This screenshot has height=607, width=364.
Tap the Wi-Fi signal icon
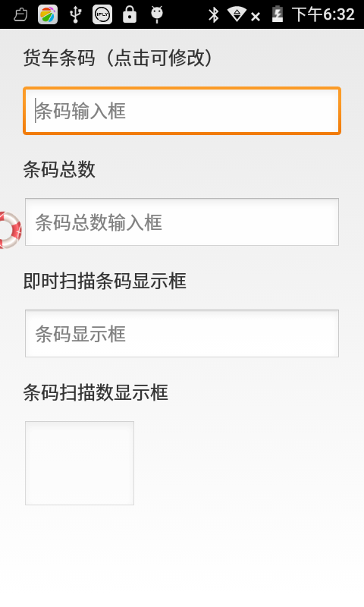point(237,14)
